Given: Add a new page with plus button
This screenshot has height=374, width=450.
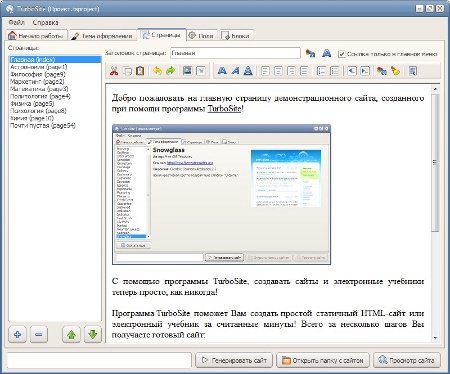Looking at the screenshot, I should (18, 334).
